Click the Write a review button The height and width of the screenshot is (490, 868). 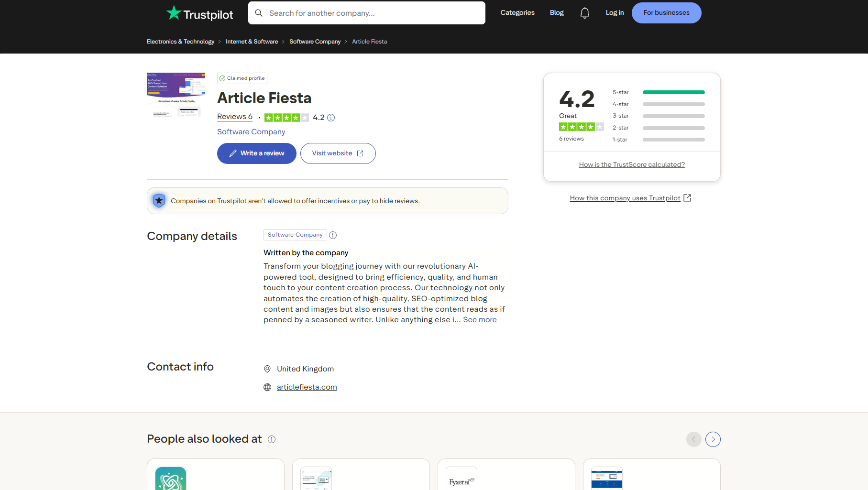click(256, 153)
